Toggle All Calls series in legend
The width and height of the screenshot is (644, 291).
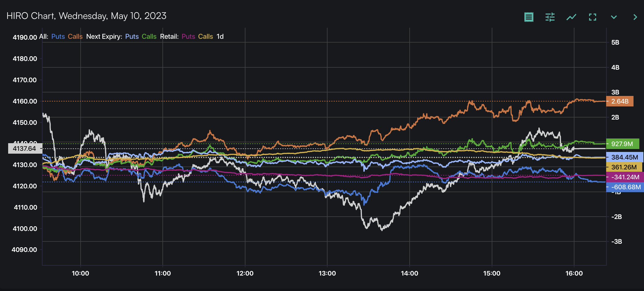click(75, 36)
